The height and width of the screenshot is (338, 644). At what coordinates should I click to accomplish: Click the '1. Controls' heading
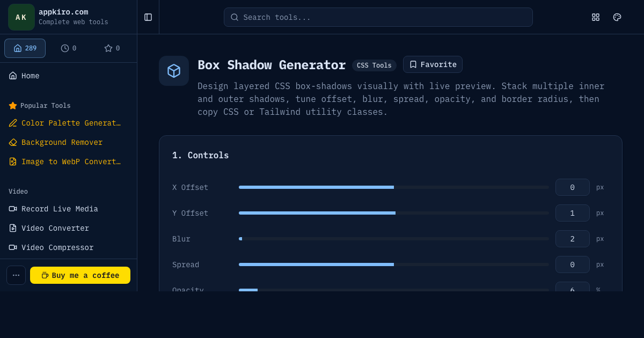pyautogui.click(x=200, y=155)
